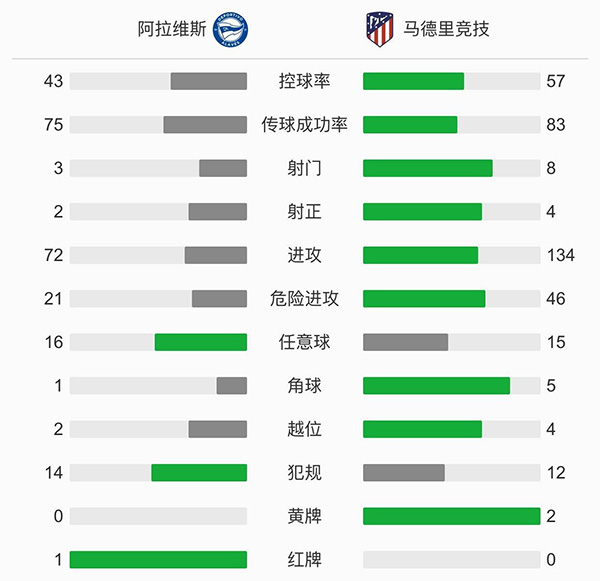This screenshot has width=600, height=581.
Task: Click Atlético's green 射门 bar
Action: tap(427, 168)
